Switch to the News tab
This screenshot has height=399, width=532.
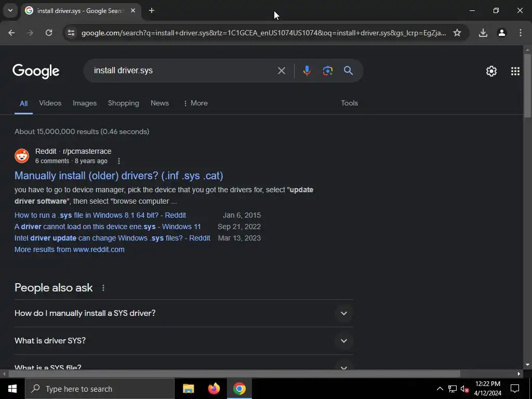coord(159,103)
